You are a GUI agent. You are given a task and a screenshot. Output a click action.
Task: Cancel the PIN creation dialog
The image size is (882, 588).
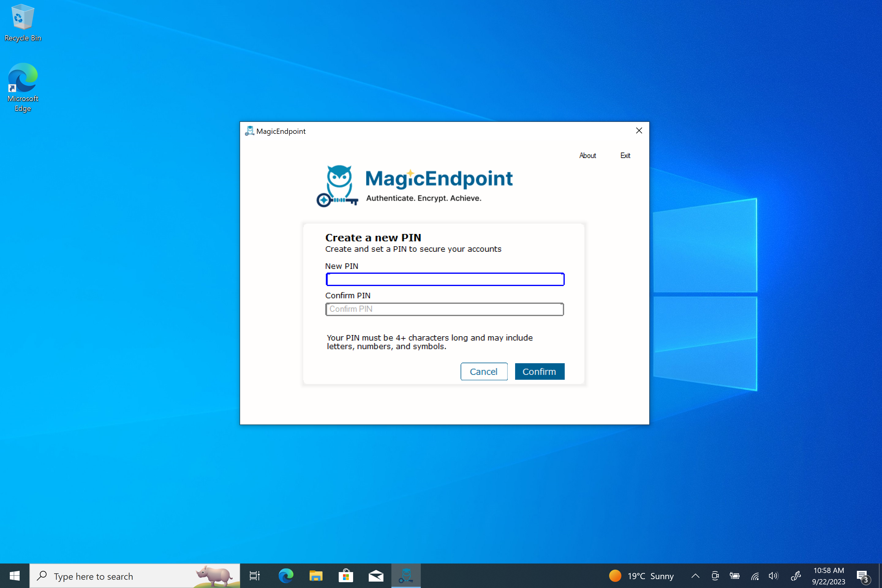[484, 371]
